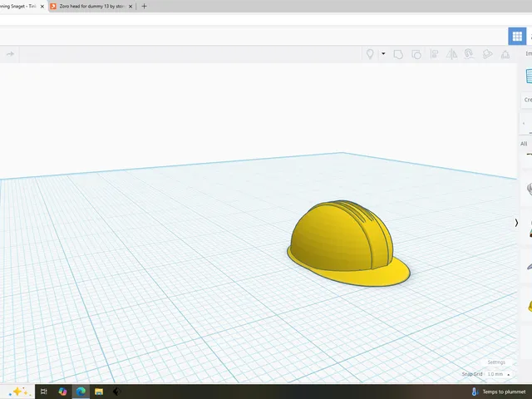Open the Snap Grid 1.0 mm dropdown
Screen dimensions: 532x399
coord(498,374)
